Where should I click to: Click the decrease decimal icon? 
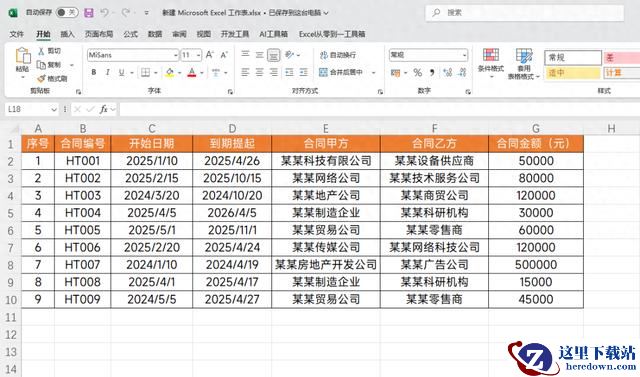[x=462, y=73]
